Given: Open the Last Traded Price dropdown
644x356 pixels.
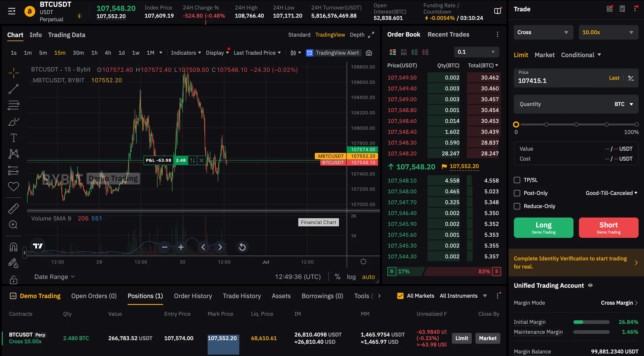Looking at the screenshot, I should pyautogui.click(x=257, y=53).
